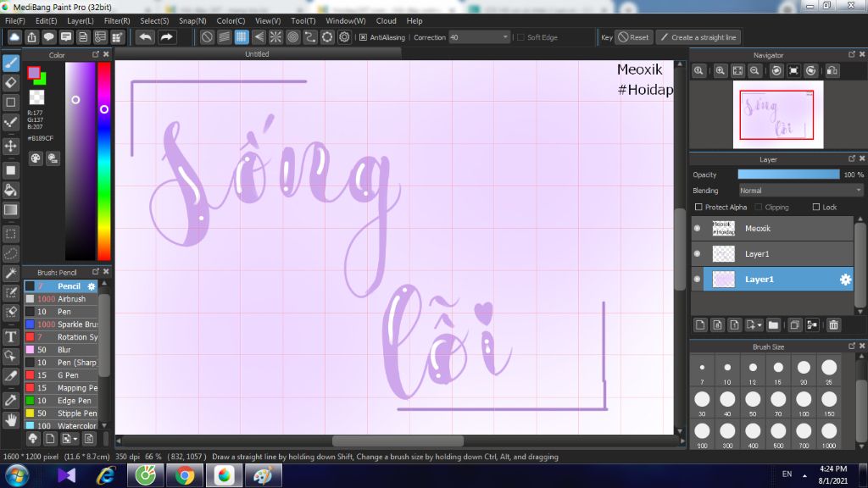
Task: Open the Filter menu
Action: click(117, 20)
